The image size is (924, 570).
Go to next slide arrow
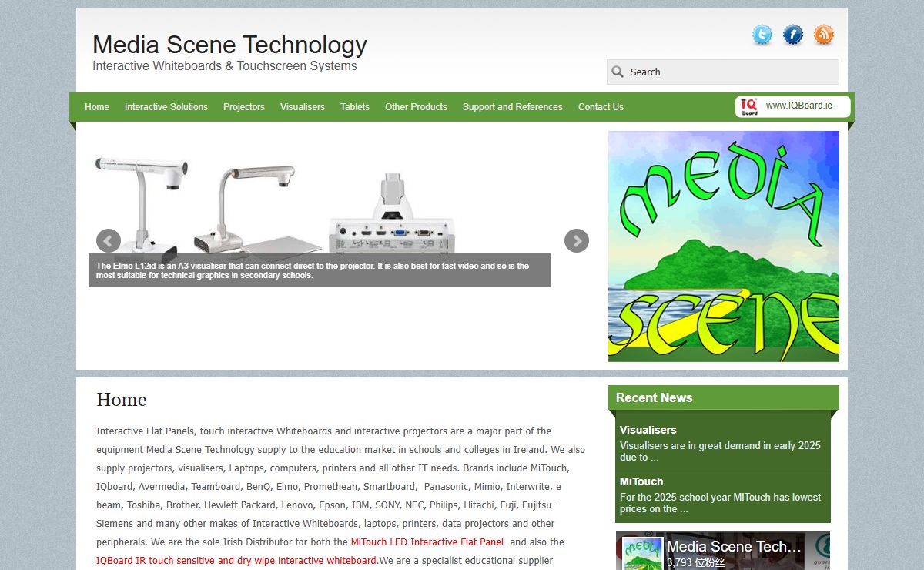pyautogui.click(x=577, y=240)
